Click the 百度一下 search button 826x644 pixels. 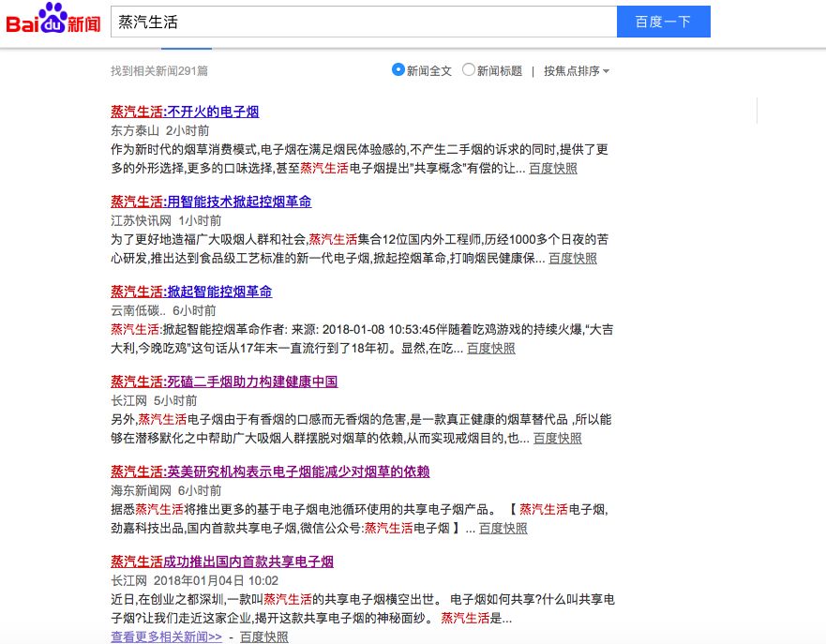pyautogui.click(x=663, y=22)
